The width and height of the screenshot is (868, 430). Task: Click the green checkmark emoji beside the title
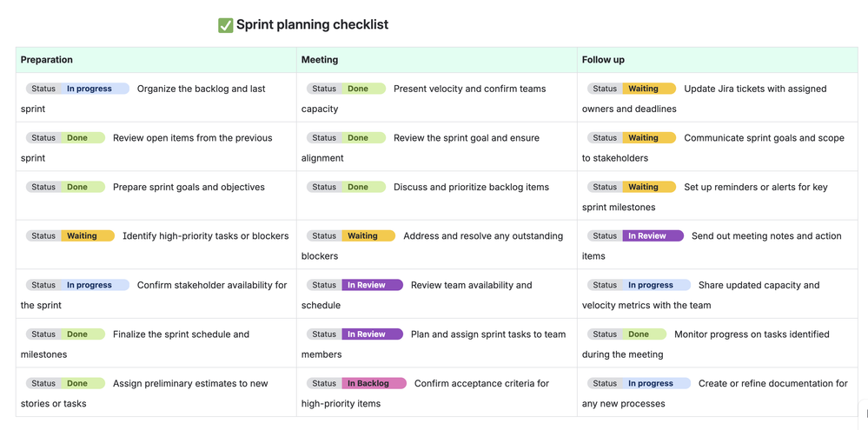click(225, 25)
